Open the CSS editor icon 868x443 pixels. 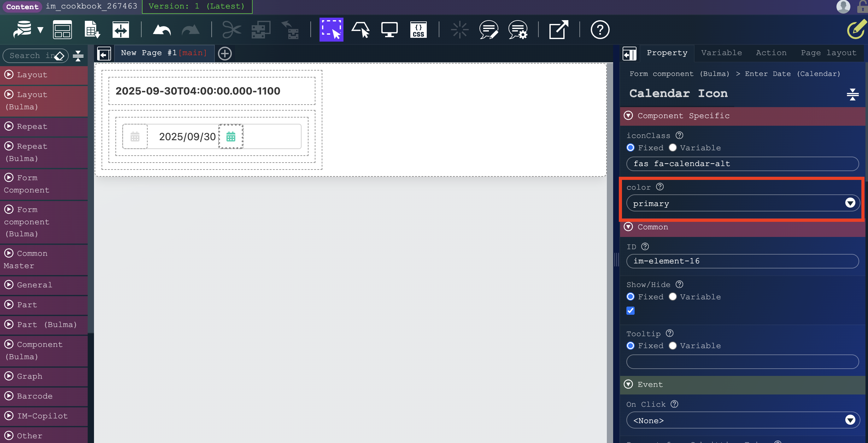418,30
